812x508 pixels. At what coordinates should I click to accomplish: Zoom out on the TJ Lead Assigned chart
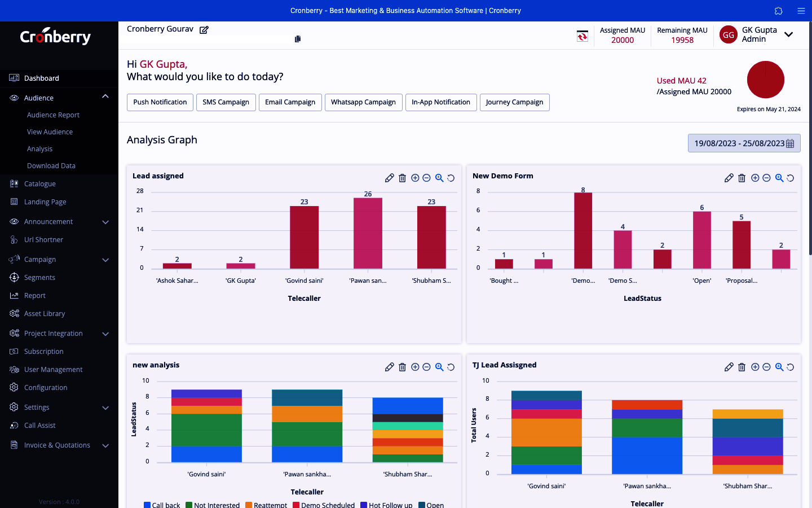tap(766, 367)
